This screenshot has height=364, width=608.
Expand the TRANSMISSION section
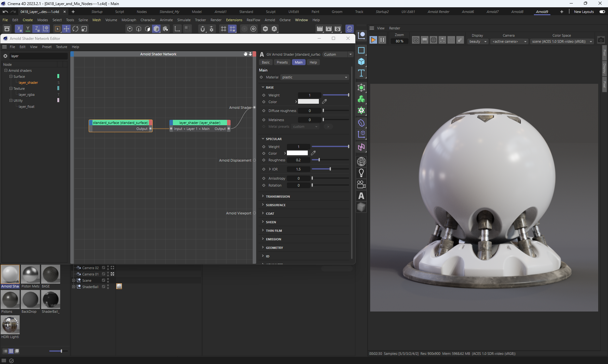(x=278, y=196)
